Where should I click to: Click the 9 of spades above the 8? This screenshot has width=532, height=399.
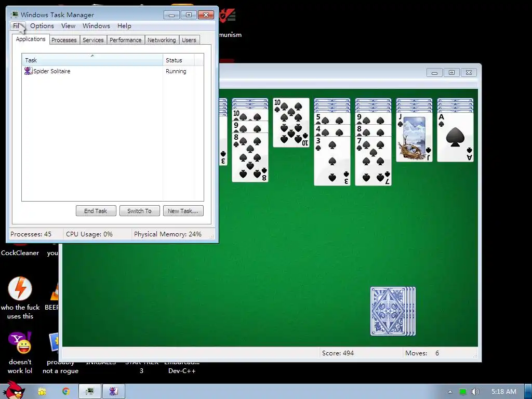[250, 127]
